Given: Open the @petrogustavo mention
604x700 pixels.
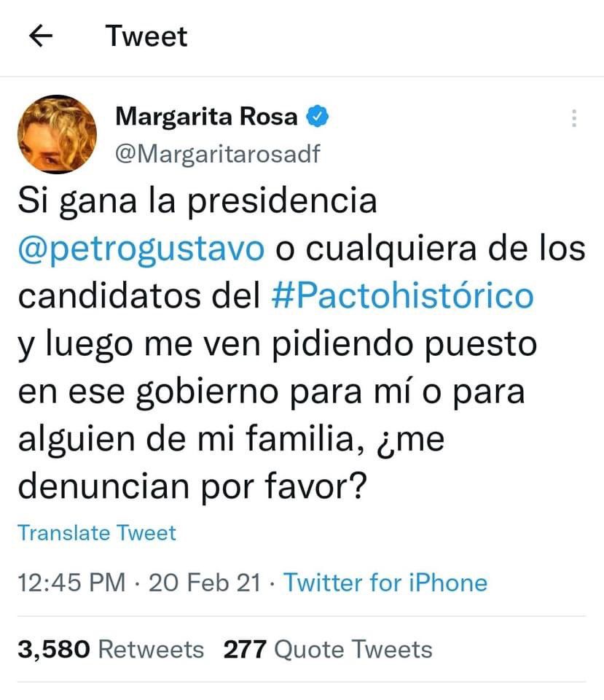Looking at the screenshot, I should [141, 249].
